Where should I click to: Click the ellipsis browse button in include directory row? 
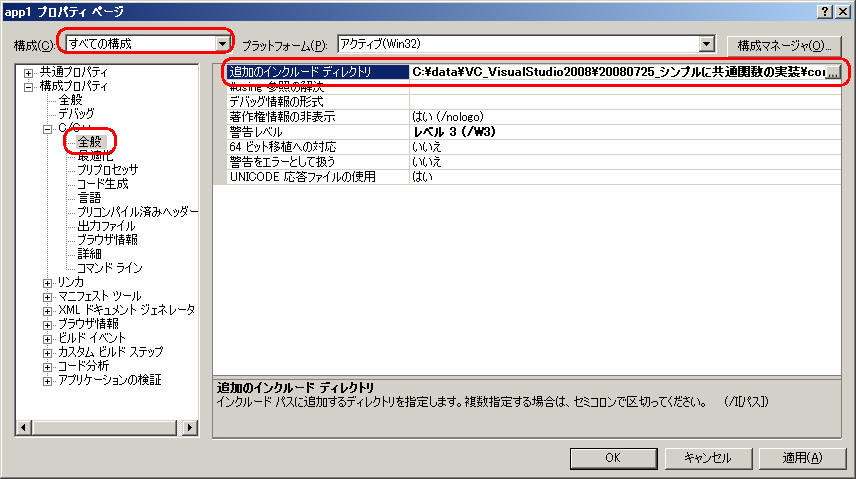[x=832, y=73]
